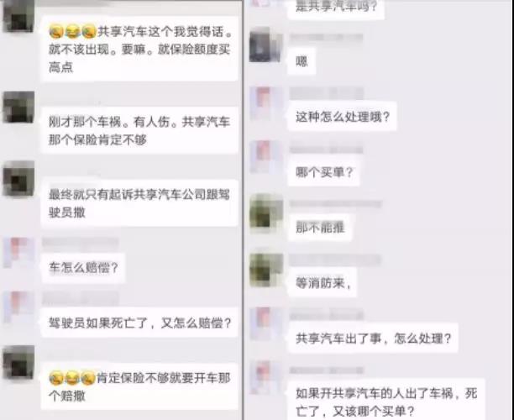Select the '刚才那个车祸。有人伤' bubble
The image size is (514, 420).
click(x=139, y=130)
